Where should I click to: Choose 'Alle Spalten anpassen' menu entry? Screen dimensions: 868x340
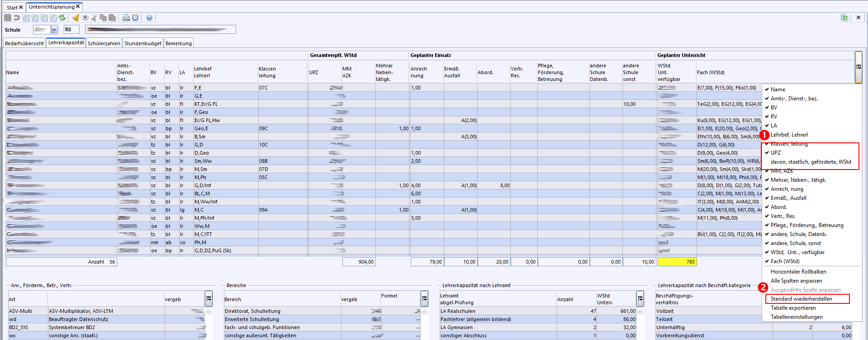pos(796,281)
